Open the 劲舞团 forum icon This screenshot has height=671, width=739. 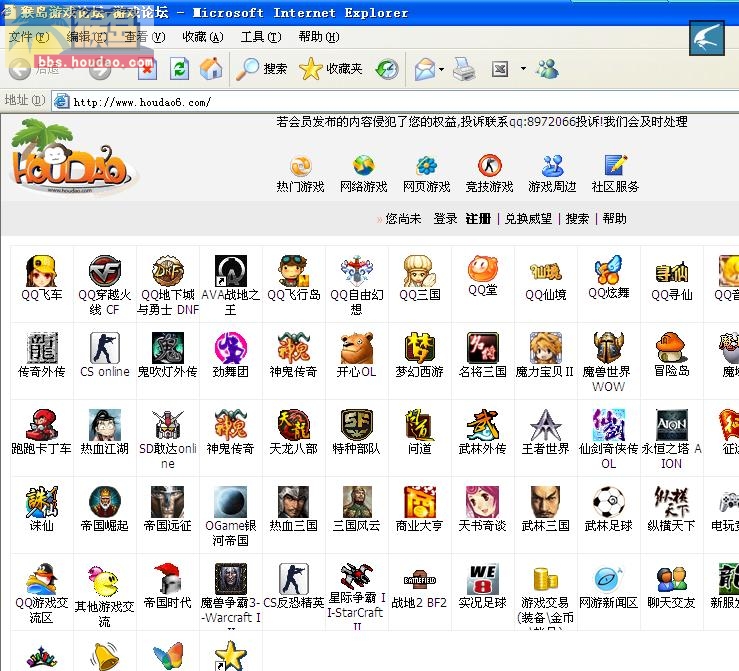tap(230, 348)
